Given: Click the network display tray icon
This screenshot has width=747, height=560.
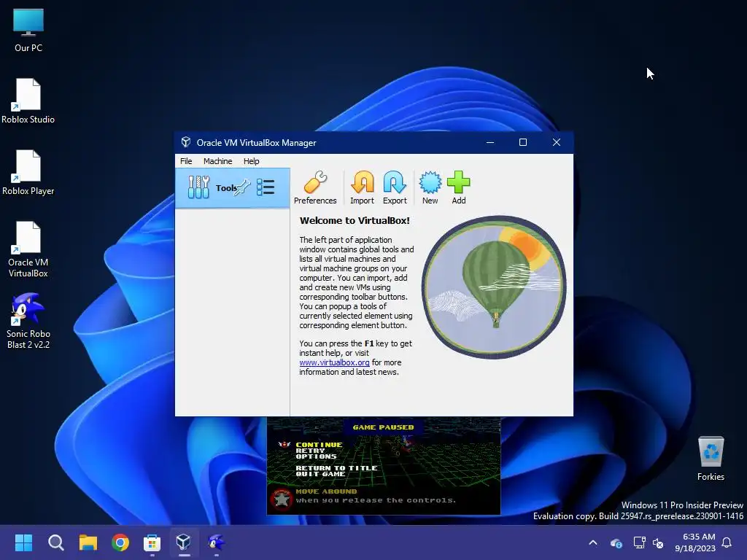Looking at the screenshot, I should pos(639,542).
